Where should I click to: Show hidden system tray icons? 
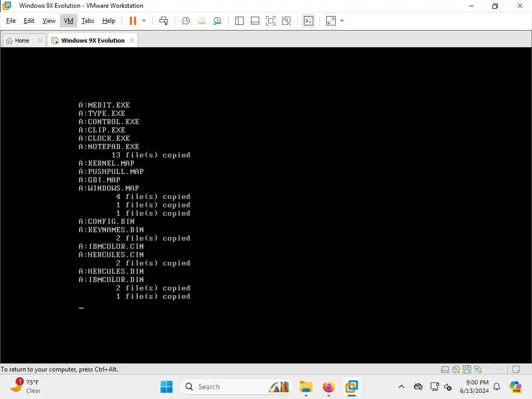coord(402,387)
